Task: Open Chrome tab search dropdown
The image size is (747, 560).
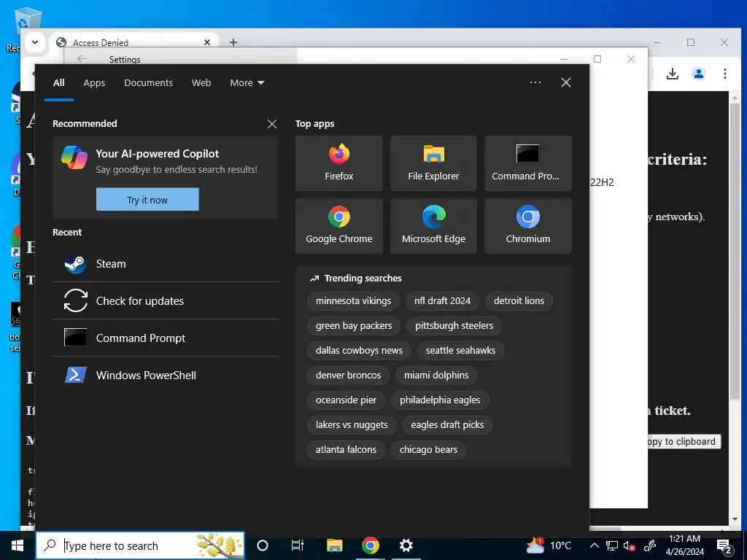Action: pyautogui.click(x=35, y=42)
